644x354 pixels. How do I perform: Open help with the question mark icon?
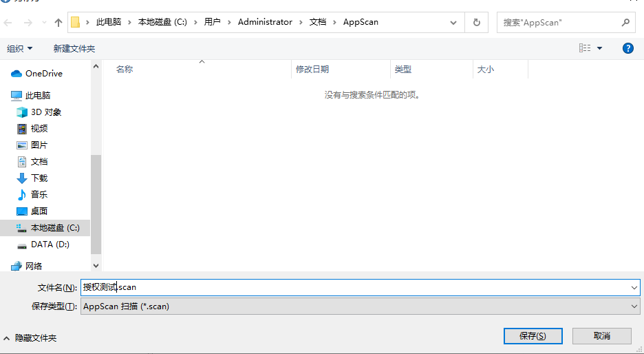pos(627,48)
